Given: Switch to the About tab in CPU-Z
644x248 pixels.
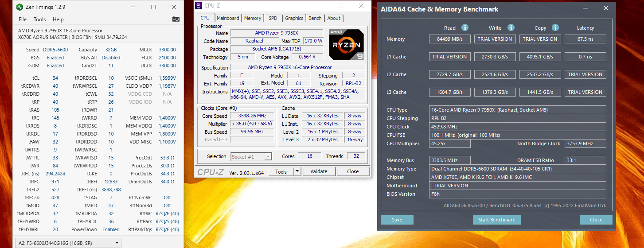Looking at the screenshot, I should tap(334, 18).
